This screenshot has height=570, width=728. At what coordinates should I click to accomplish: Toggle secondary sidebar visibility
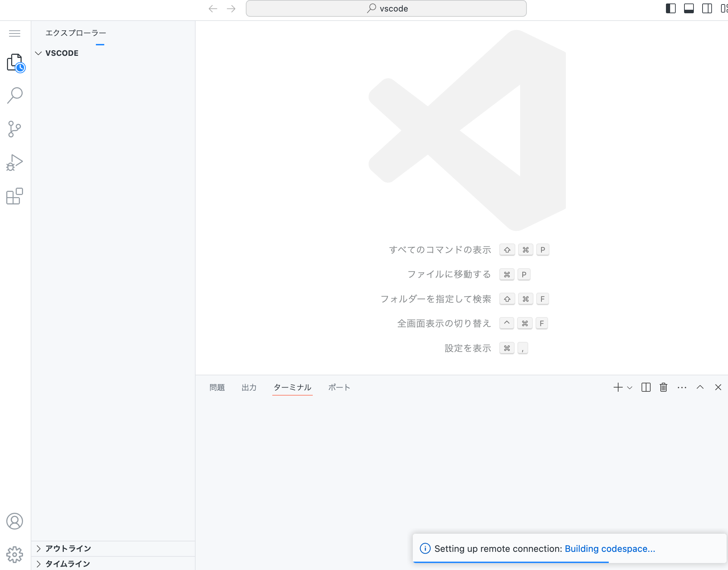pyautogui.click(x=707, y=8)
